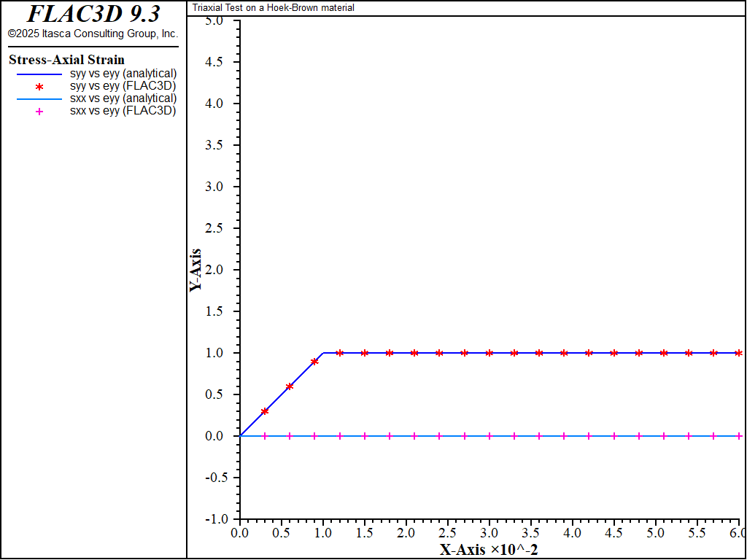Click the "Stress-Axial Strain" legend heading

66,60
